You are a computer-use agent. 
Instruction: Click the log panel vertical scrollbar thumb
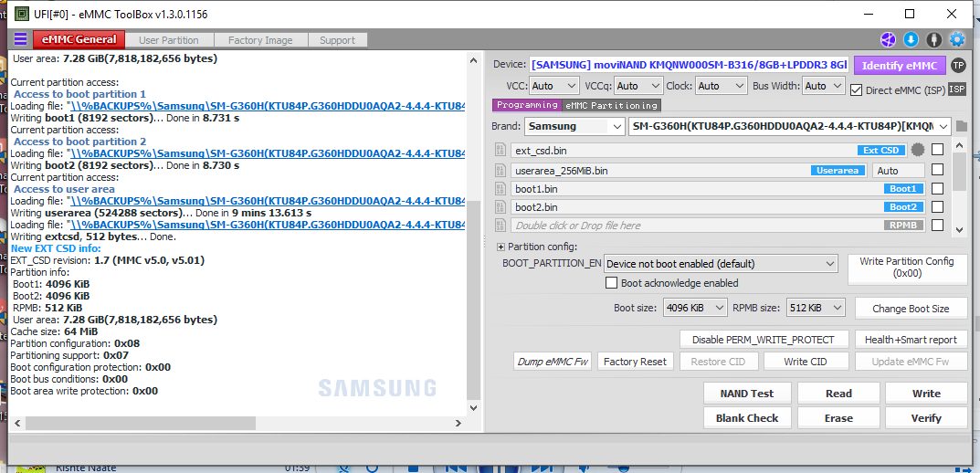pos(474,300)
